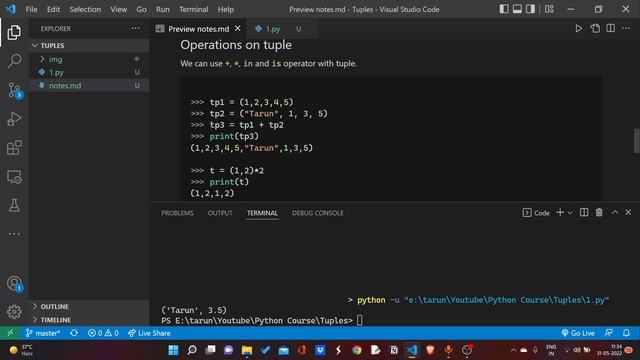Open the terminal launch profile dropdown arrow
The image size is (640, 360).
[570, 213]
